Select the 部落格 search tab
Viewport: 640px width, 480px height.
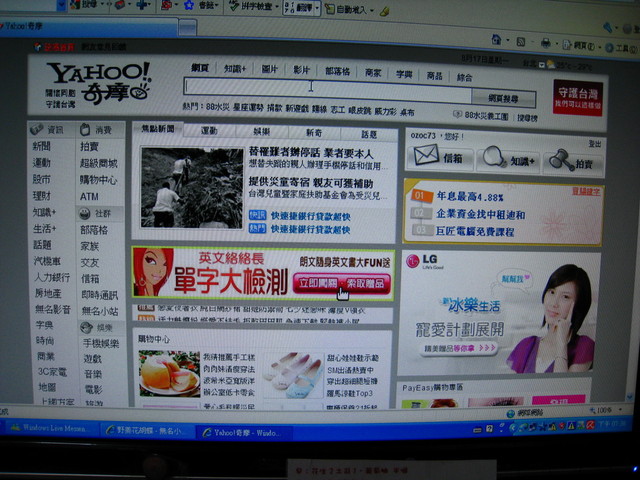(338, 72)
